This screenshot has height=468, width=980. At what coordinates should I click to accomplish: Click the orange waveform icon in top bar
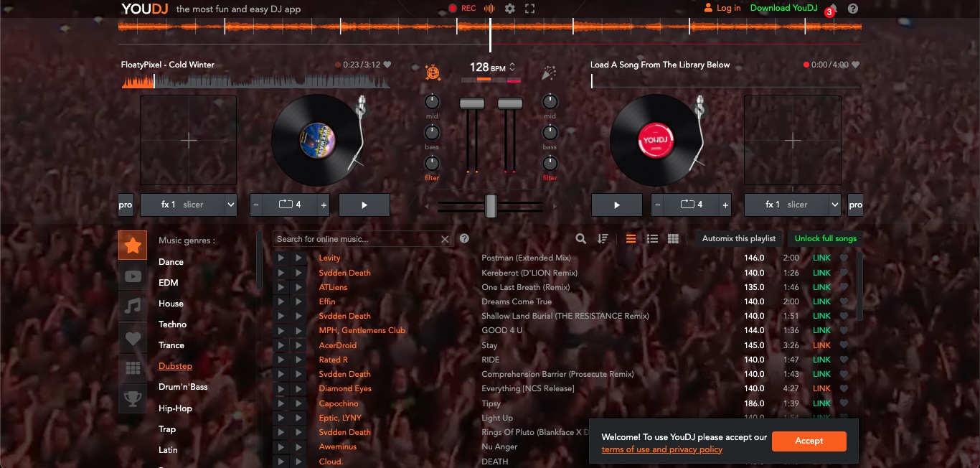point(489,9)
